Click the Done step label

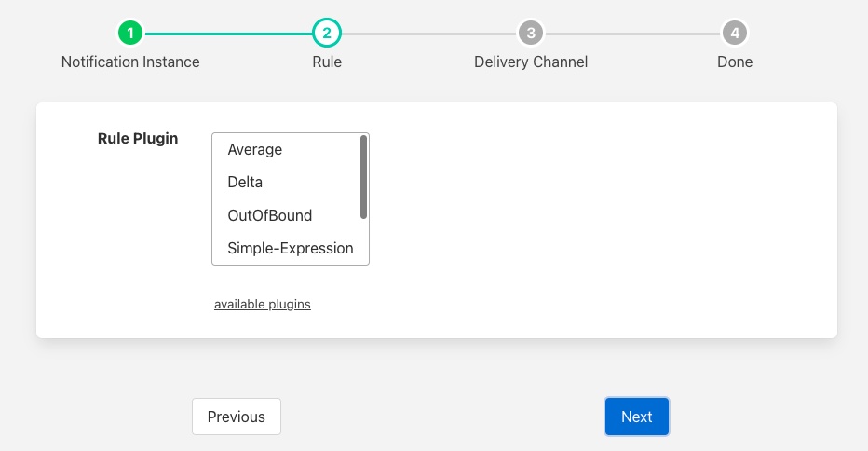click(735, 62)
